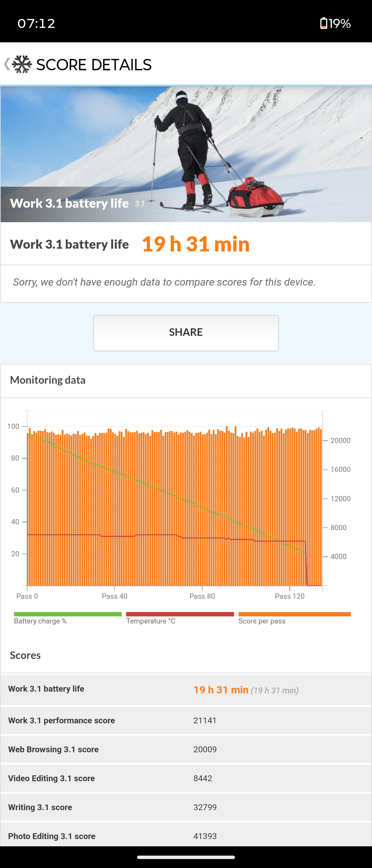
Task: Tap the Pass 80 axis marker
Action: [202, 596]
